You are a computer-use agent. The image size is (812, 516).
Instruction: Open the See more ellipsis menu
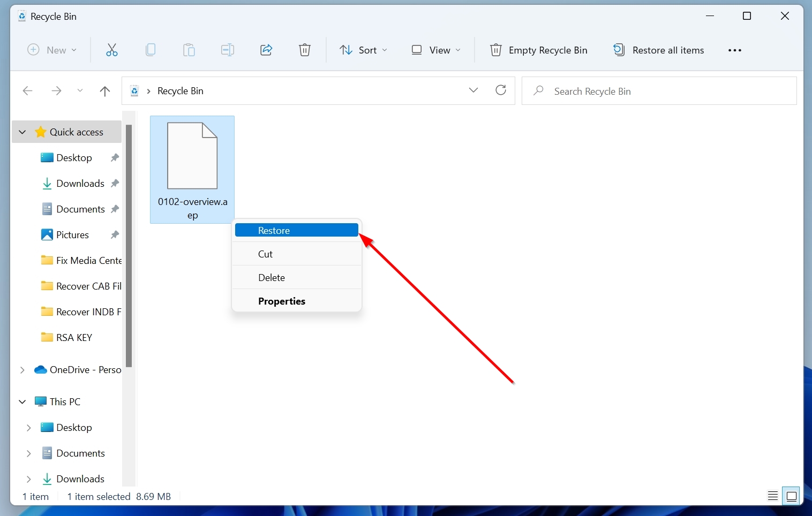[x=734, y=50]
